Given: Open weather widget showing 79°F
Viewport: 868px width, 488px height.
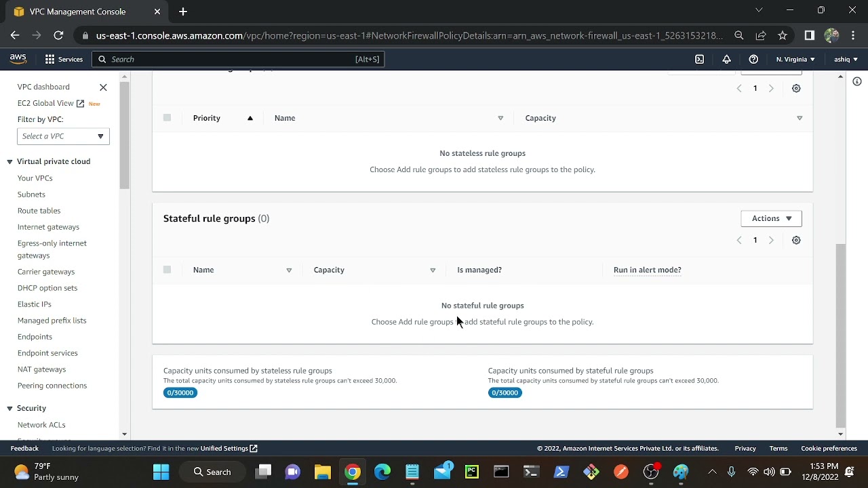Looking at the screenshot, I should [46, 472].
